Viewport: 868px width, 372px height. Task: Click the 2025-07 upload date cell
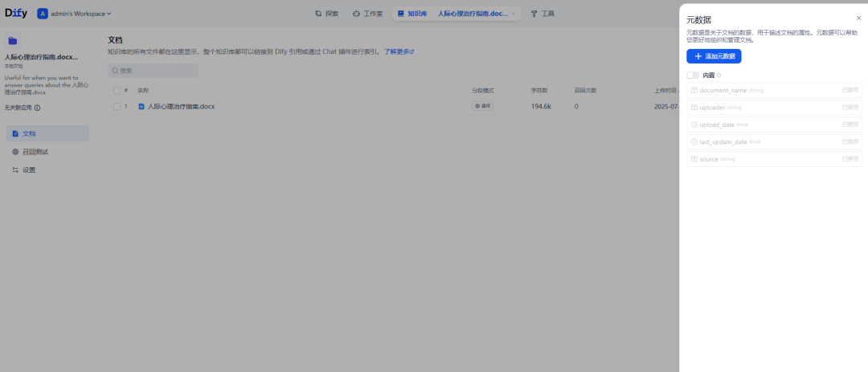coord(666,107)
